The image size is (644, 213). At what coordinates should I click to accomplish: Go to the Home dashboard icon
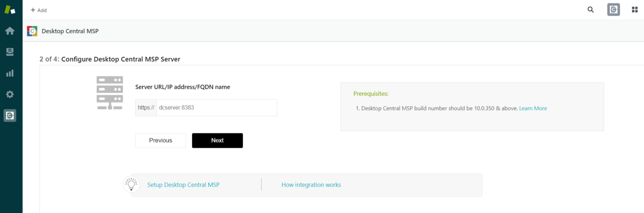[10, 31]
